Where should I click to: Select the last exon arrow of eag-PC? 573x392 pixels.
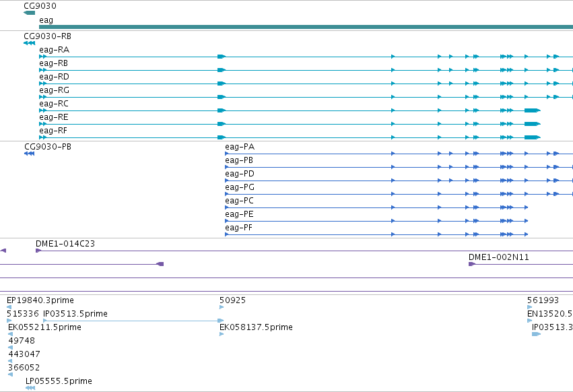tap(527, 207)
